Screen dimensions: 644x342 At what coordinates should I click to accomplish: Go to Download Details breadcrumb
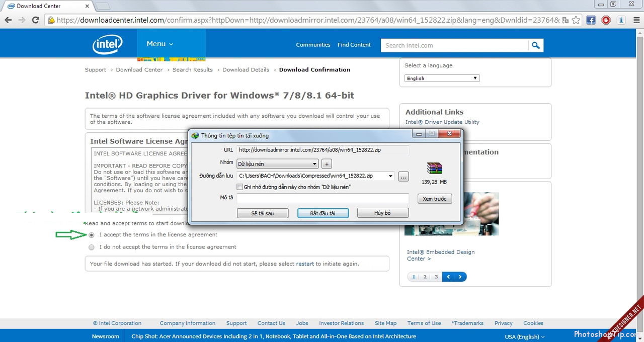[x=246, y=70]
